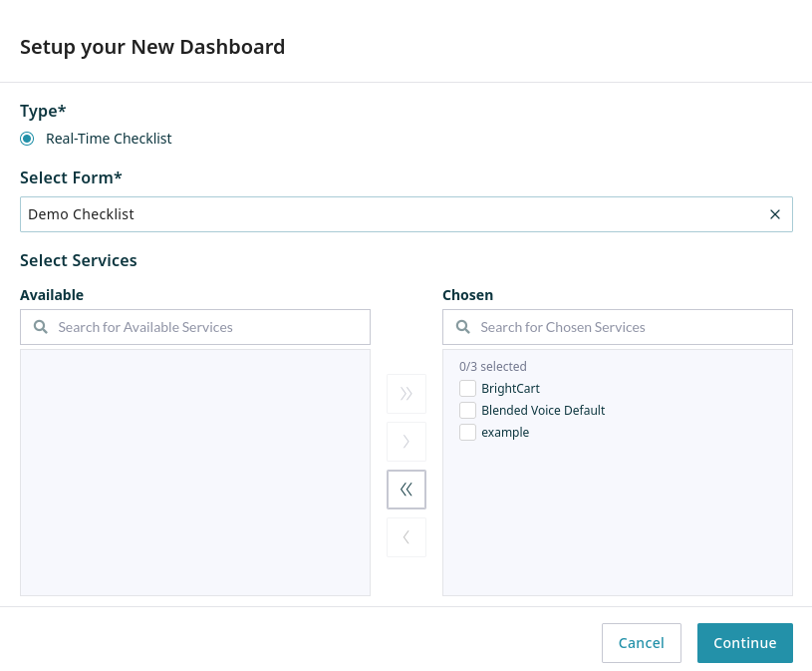Image resolution: width=812 pixels, height=671 pixels.
Task: Click the Blended Voice Default label text
Action: click(543, 411)
